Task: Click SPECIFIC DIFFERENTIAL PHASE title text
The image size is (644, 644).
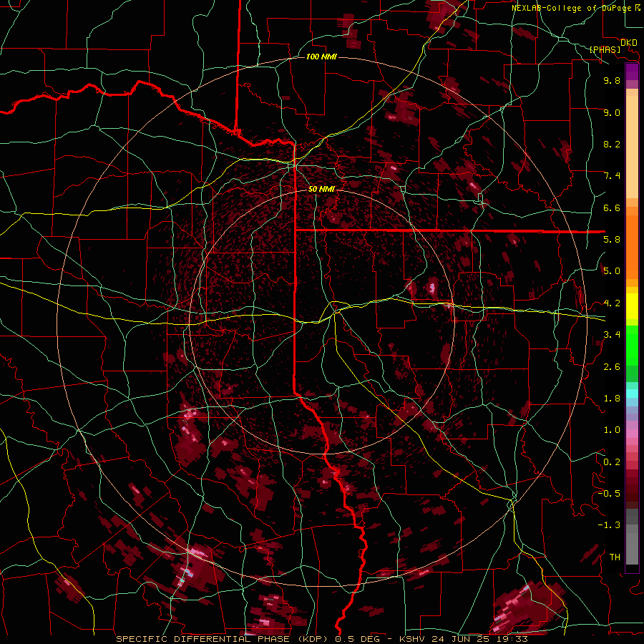Action: click(203, 639)
